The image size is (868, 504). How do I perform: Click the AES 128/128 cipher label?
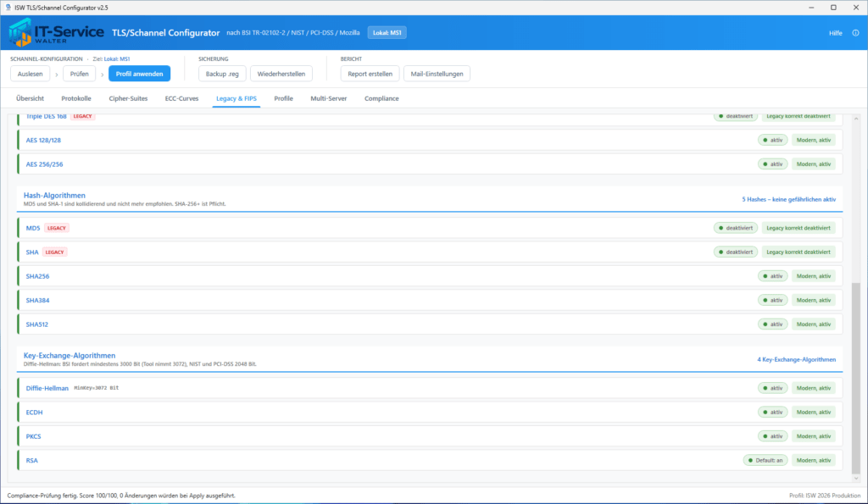click(43, 140)
